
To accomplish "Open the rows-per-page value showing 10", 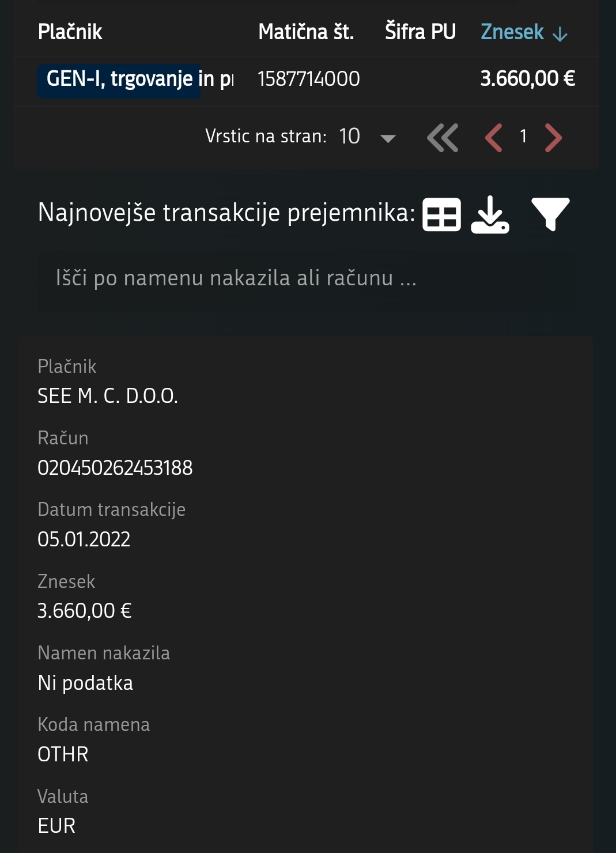I will (349, 137).
